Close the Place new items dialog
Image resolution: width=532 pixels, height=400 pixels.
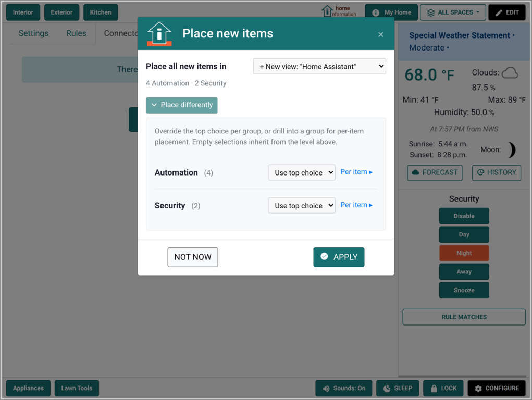coord(381,34)
